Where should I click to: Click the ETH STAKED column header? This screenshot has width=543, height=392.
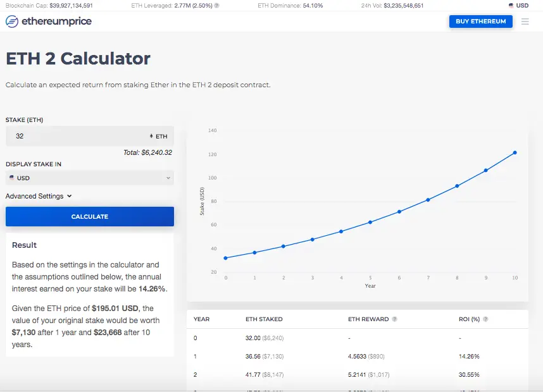(x=264, y=319)
